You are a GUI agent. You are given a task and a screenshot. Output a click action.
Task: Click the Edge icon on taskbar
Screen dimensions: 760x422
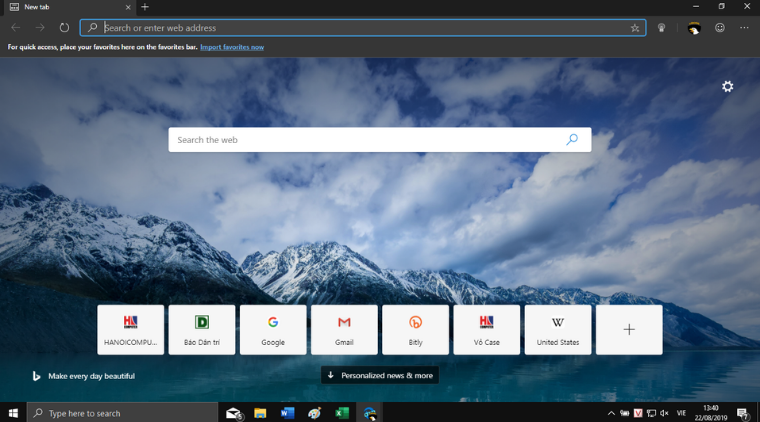tap(370, 413)
